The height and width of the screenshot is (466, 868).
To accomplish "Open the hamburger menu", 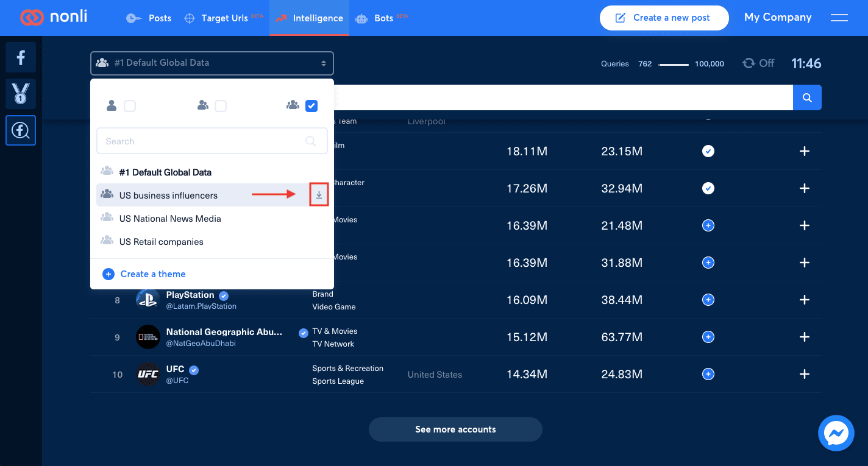I will point(839,18).
